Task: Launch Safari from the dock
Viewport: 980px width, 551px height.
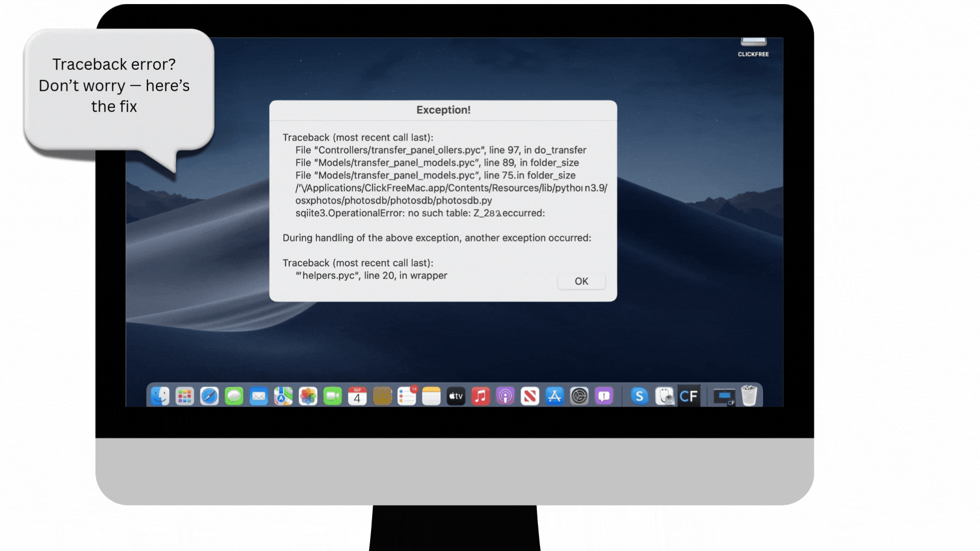Action: coord(209,396)
